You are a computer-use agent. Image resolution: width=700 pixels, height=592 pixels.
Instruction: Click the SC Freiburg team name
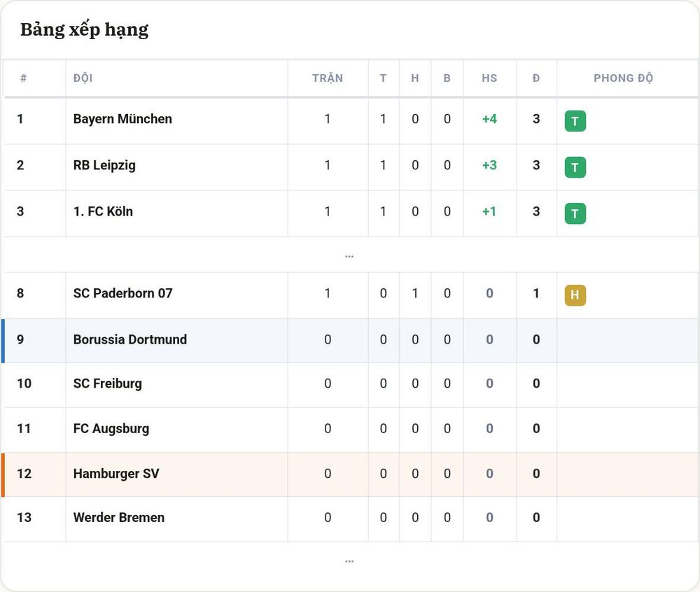click(108, 383)
